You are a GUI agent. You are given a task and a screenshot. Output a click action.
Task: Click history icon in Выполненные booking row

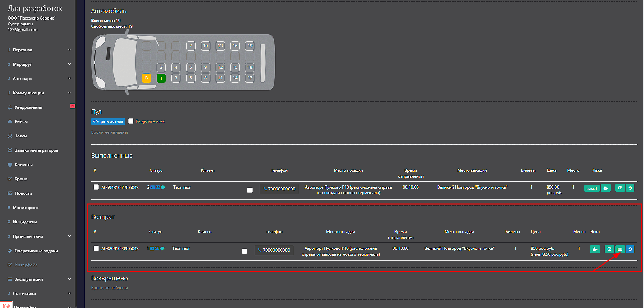pos(630,188)
